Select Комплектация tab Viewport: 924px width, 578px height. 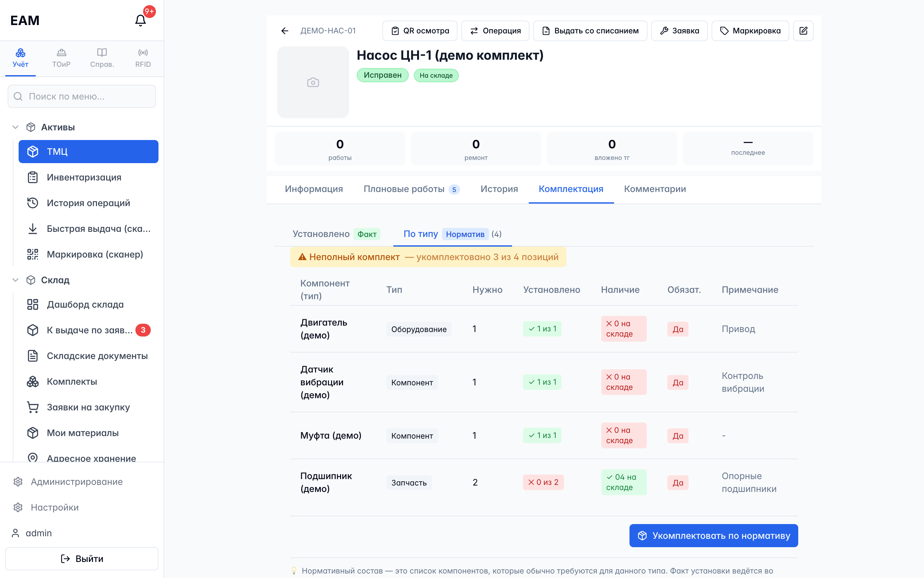pyautogui.click(x=571, y=189)
